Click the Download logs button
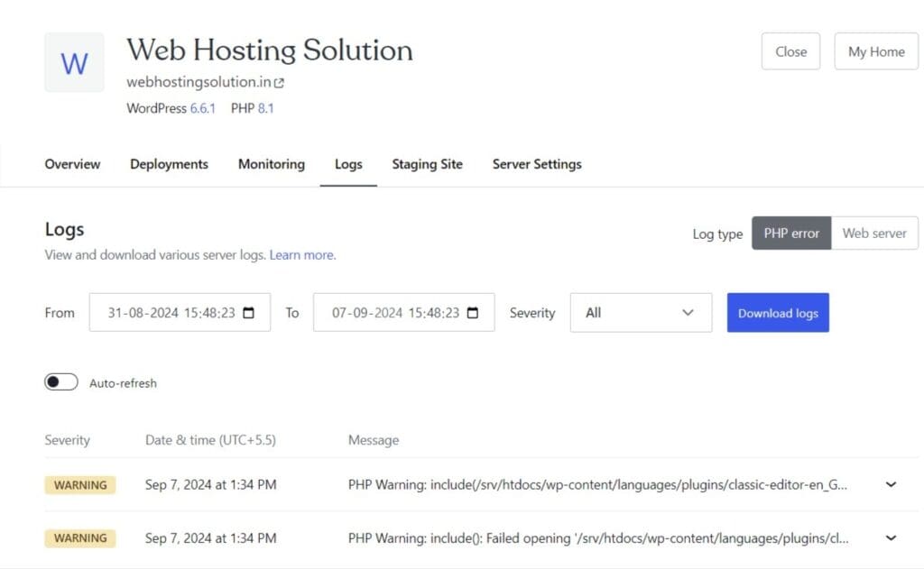This screenshot has height=569, width=924. 777,312
